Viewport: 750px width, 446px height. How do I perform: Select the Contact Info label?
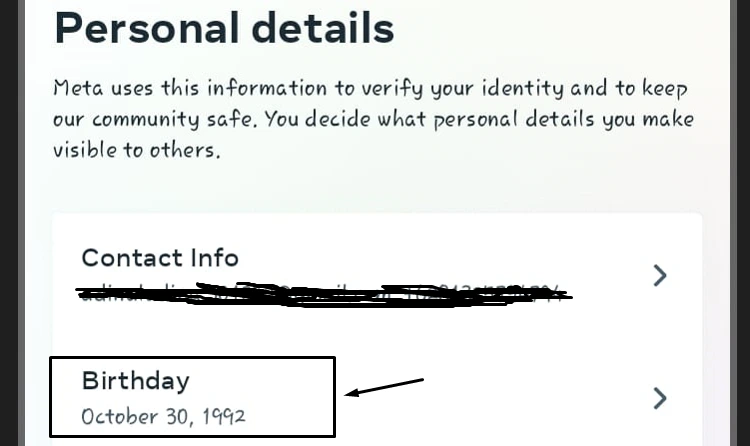[x=160, y=258]
